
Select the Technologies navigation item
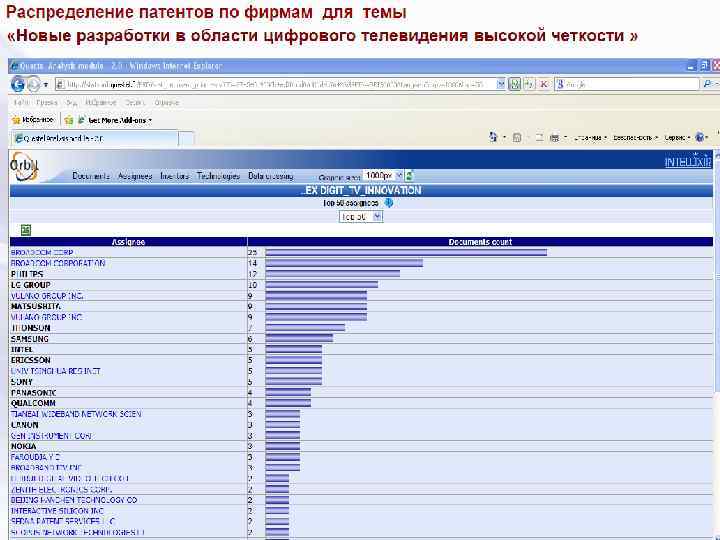click(x=218, y=176)
